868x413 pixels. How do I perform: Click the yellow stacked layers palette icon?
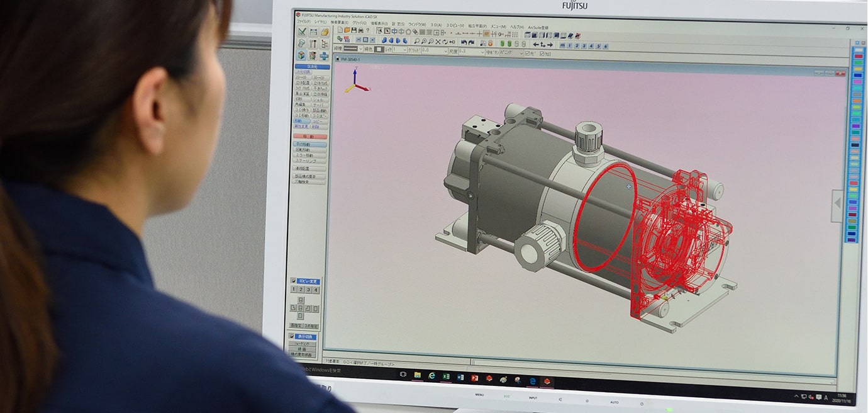(325, 32)
